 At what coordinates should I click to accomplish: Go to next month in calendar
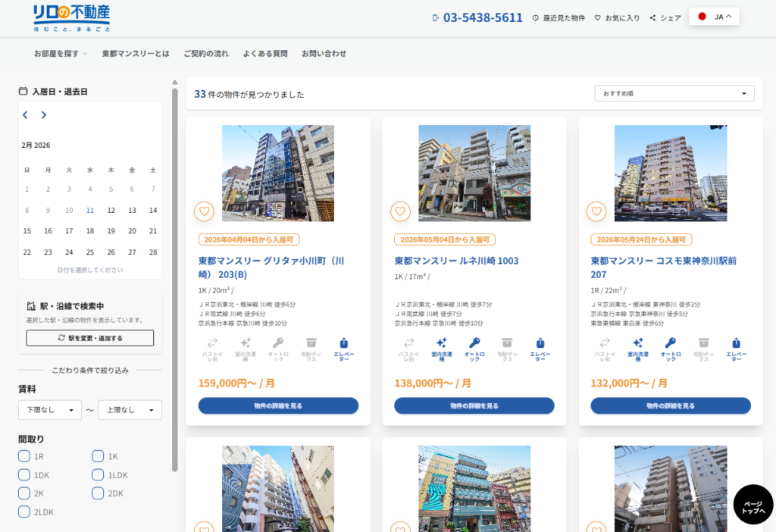tap(44, 115)
